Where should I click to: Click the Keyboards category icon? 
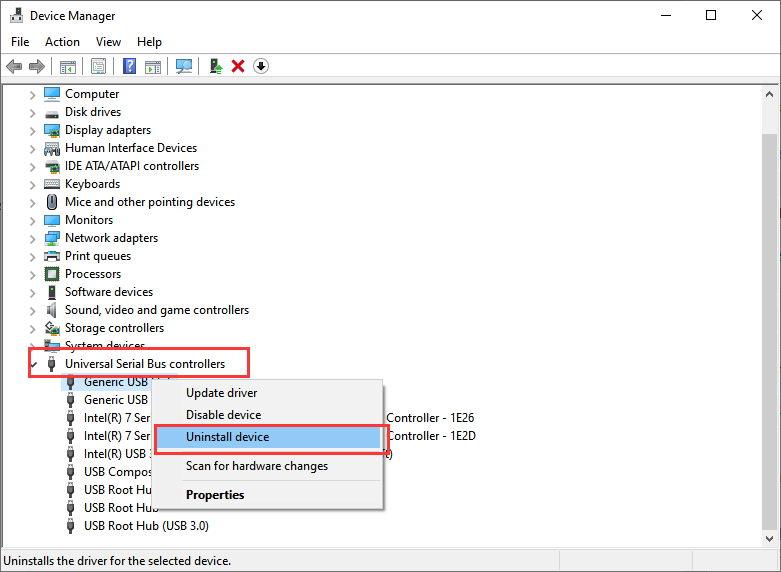coord(52,184)
